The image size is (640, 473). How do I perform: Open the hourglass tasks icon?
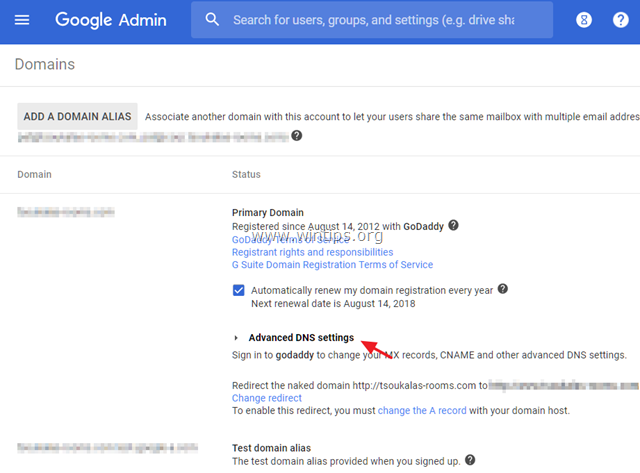tap(584, 20)
